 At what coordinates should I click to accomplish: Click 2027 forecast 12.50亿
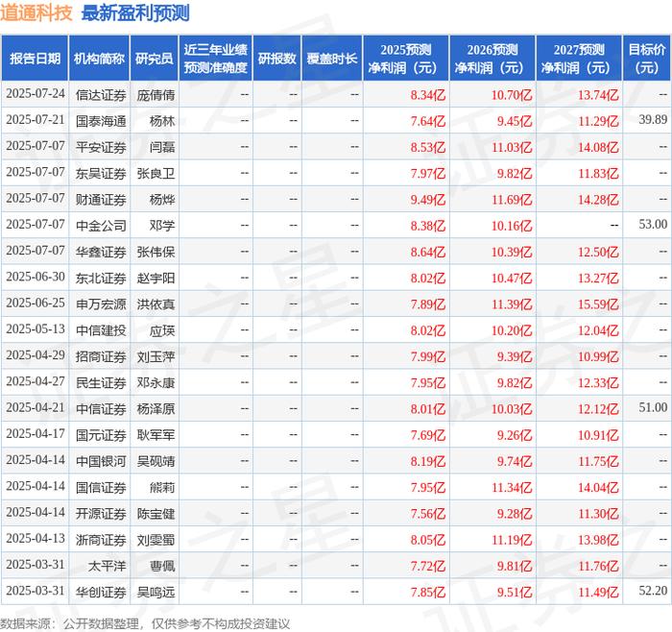[x=598, y=252]
